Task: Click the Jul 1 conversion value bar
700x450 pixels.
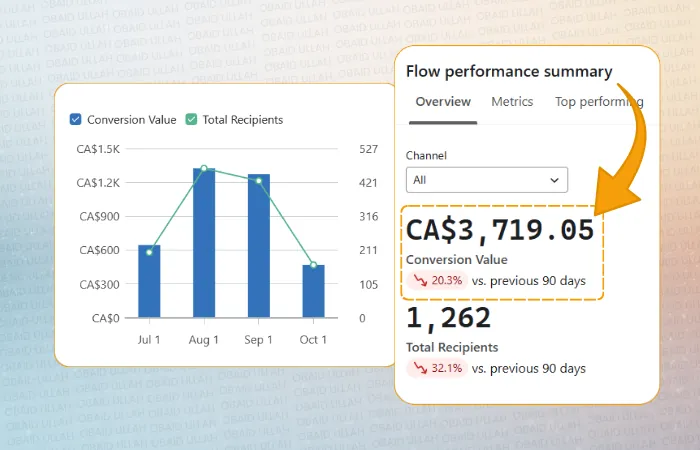Action: click(x=149, y=281)
